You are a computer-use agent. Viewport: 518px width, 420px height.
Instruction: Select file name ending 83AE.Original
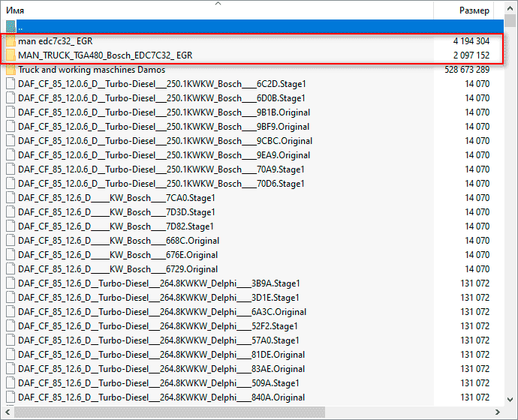pyautogui.click(x=161, y=369)
